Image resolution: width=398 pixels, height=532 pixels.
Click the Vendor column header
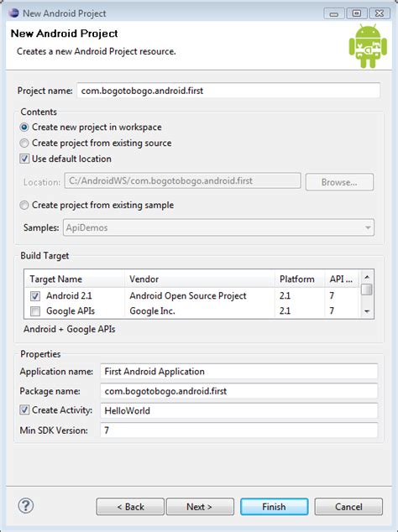click(x=200, y=279)
